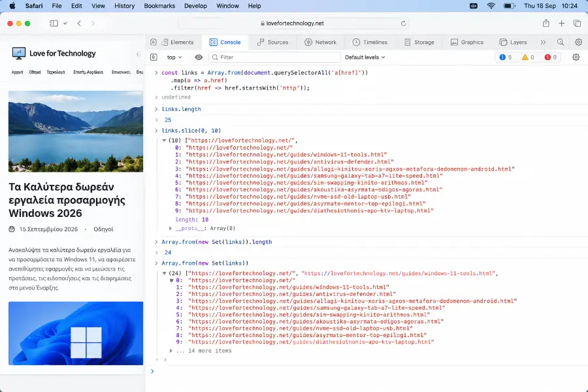
Task: Select the nvme-ssd-old-laptop-usb.html URL at index 7 in second array
Action: (301, 329)
